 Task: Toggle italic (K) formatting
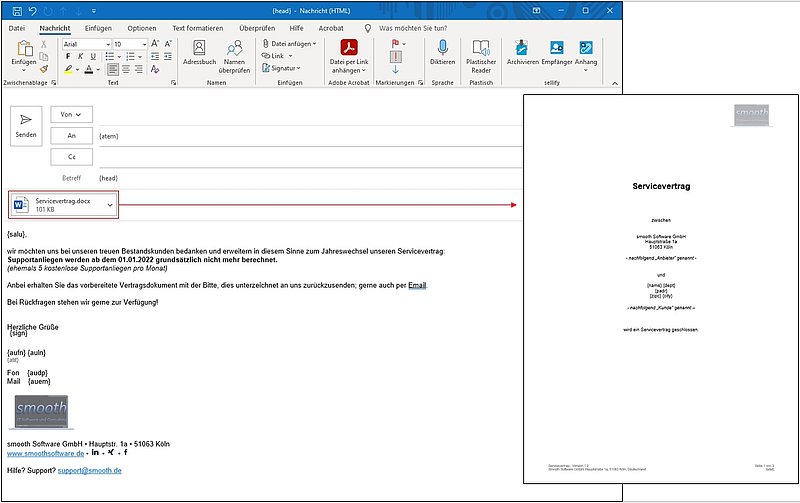point(80,57)
